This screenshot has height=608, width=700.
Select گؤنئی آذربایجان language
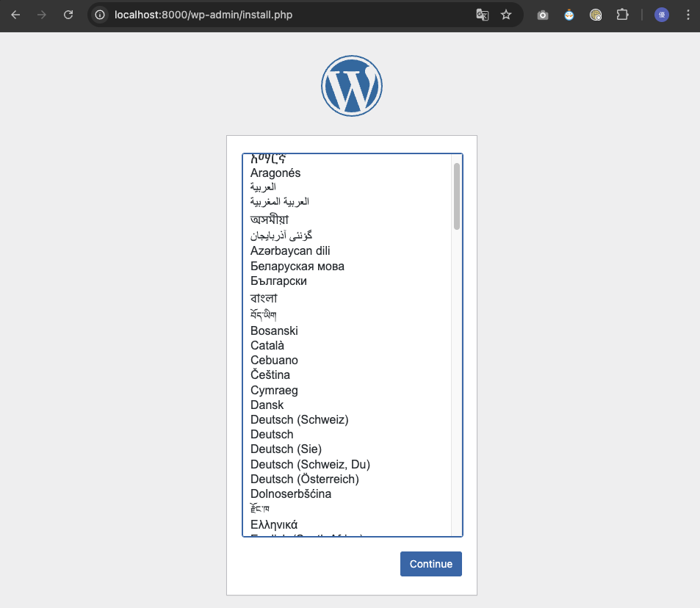tap(347, 235)
